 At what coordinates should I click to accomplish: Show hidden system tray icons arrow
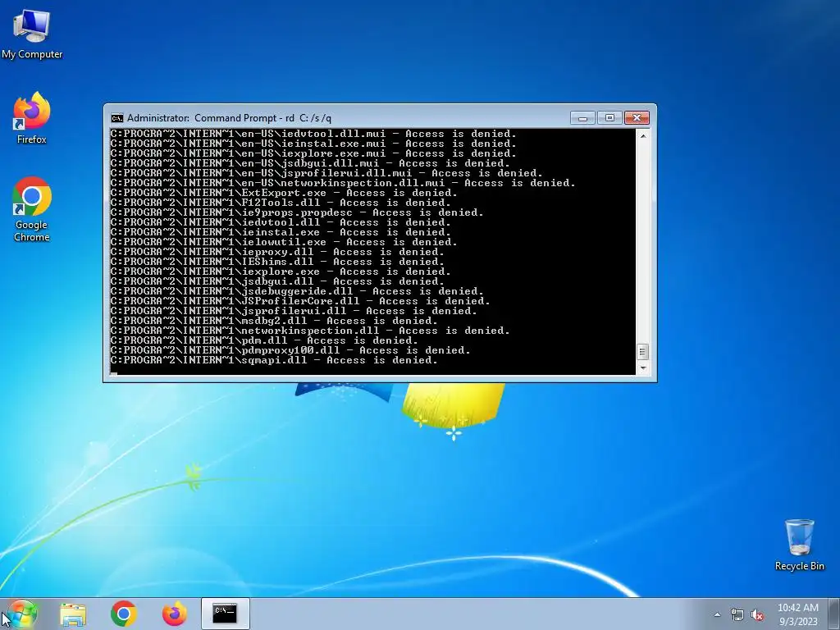tap(717, 615)
